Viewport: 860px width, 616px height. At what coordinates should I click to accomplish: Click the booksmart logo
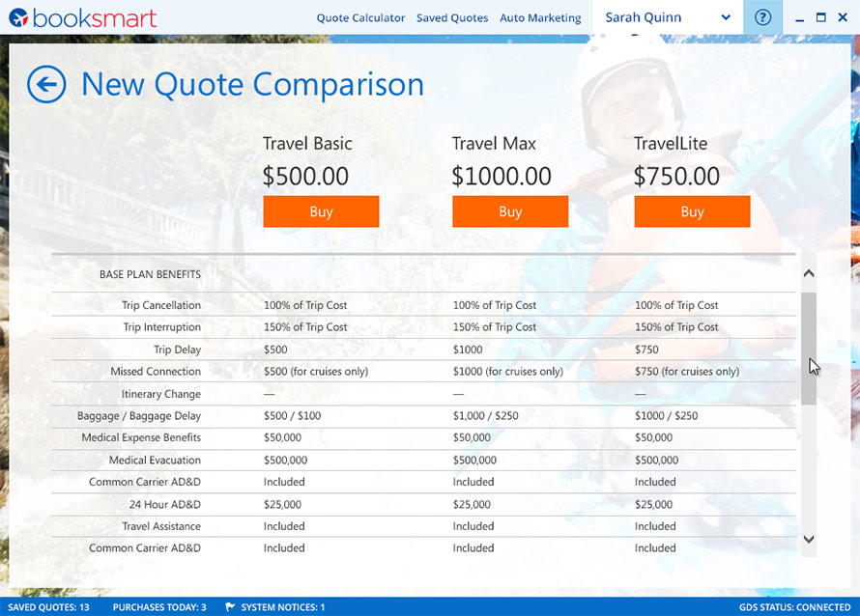82,17
